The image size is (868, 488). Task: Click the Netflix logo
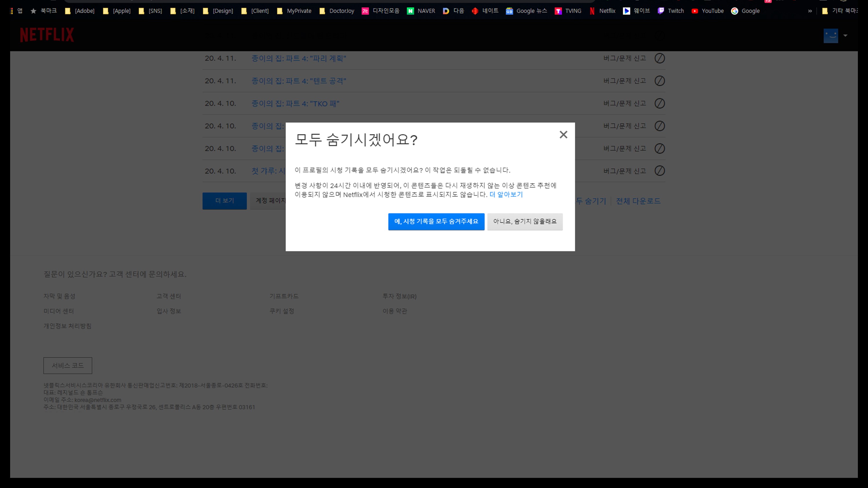pyautogui.click(x=47, y=35)
